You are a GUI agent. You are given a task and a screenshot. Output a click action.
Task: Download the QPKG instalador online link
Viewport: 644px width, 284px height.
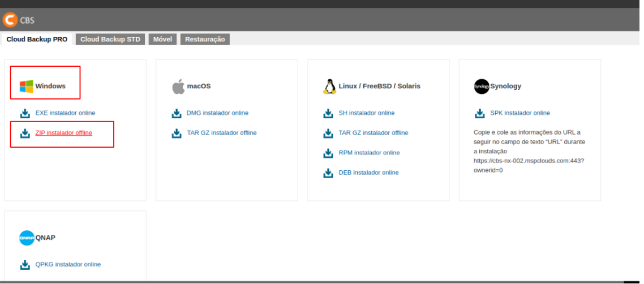click(68, 265)
